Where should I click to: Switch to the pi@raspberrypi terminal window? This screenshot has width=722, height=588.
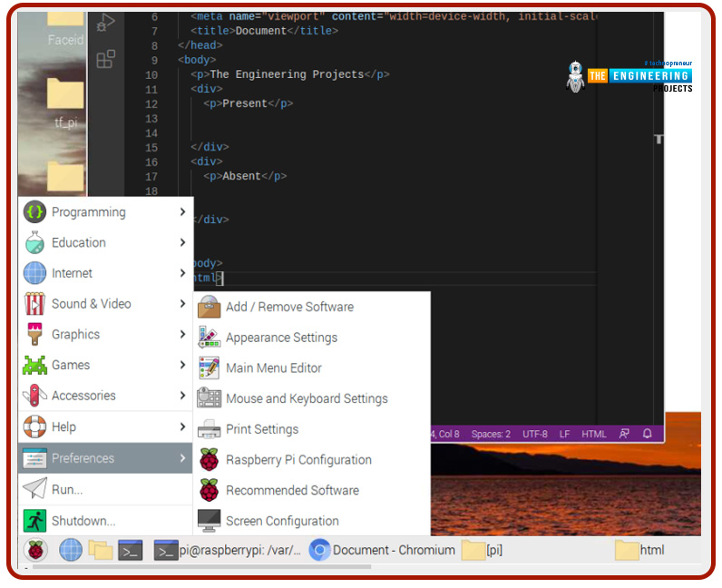point(228,550)
